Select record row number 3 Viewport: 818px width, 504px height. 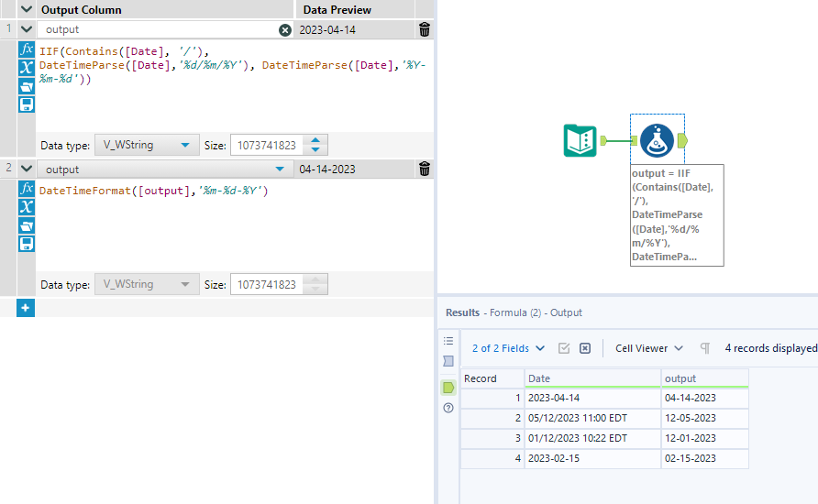coord(492,438)
